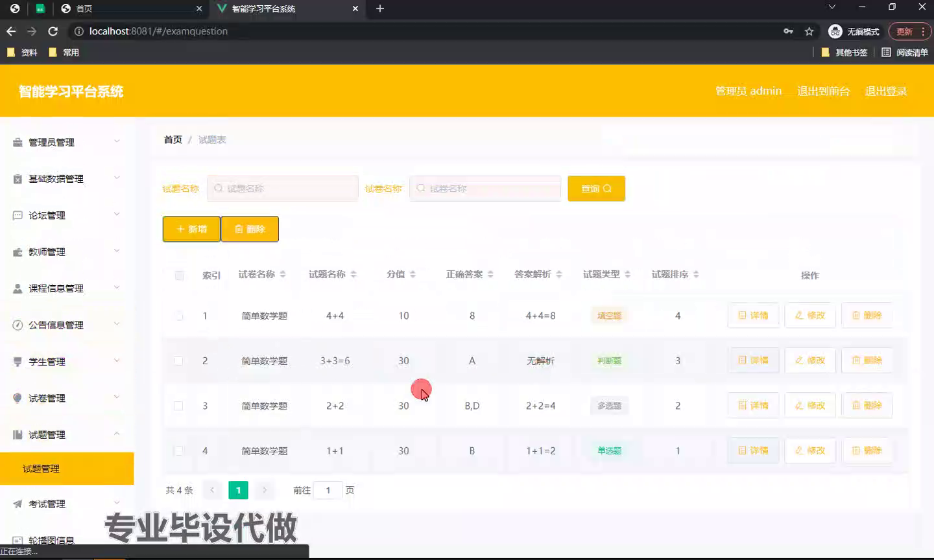Screen dimensions: 934x560
Task: Click the 基础数据管理 sidebar icon
Action: tap(18, 179)
